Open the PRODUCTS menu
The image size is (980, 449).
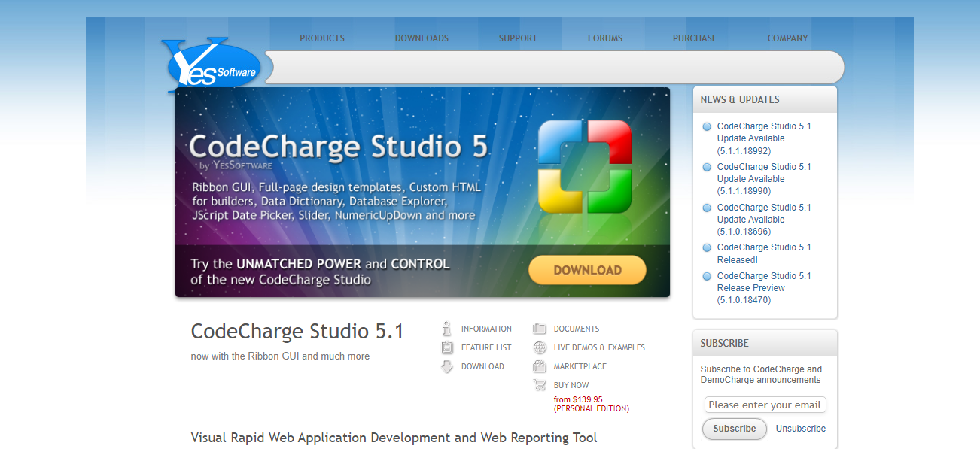tap(321, 38)
